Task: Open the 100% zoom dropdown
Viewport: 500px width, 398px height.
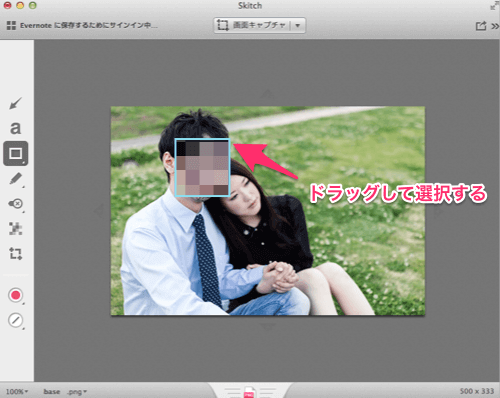Action: pyautogui.click(x=17, y=391)
